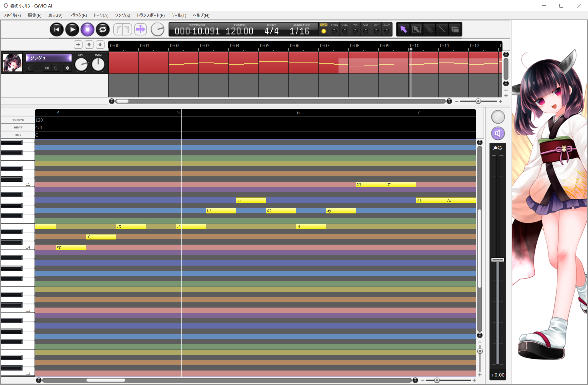Click the track VOL knob
Image resolution: width=588 pixels, height=385 pixels.
click(x=81, y=64)
